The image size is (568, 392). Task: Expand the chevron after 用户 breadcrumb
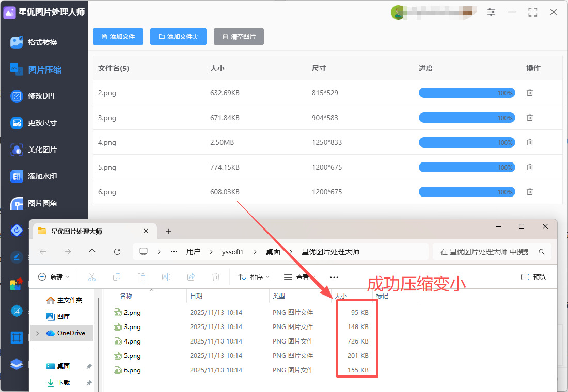[211, 252]
